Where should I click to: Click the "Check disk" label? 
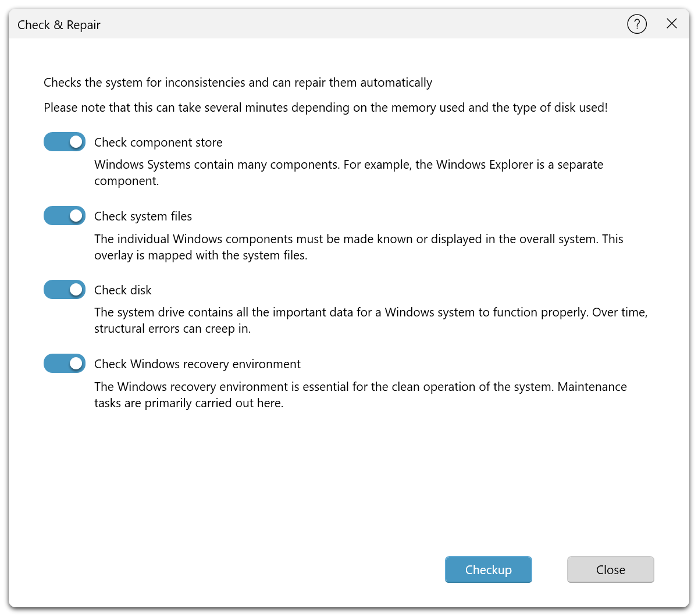coord(123,290)
